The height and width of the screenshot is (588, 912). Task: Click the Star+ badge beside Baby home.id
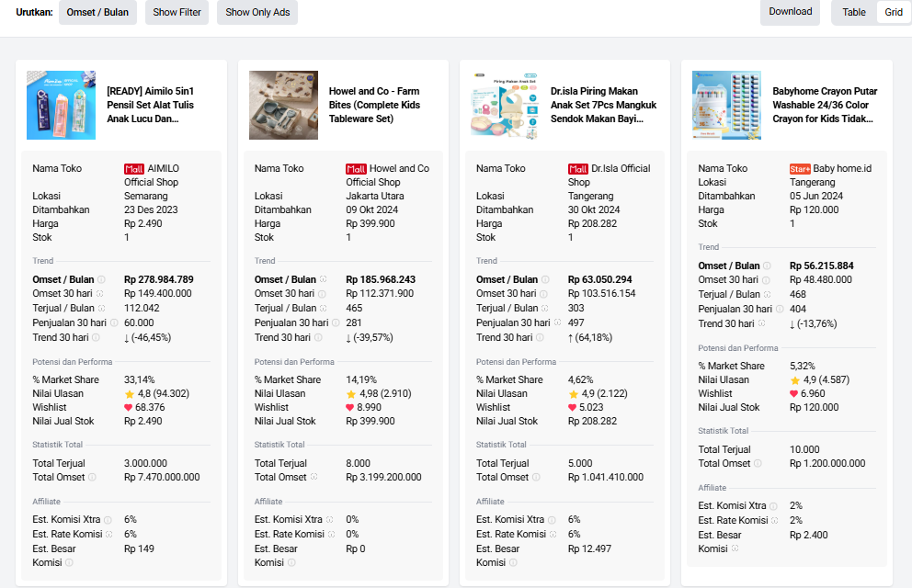coord(800,169)
